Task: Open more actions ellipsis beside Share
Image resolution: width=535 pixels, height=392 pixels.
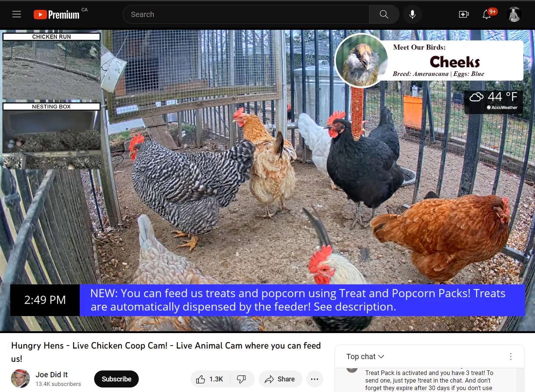Action: pos(315,379)
